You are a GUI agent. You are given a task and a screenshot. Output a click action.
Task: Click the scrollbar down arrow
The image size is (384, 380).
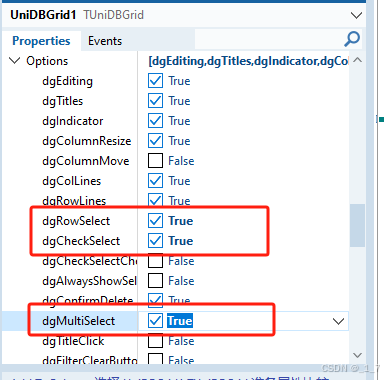click(357, 355)
